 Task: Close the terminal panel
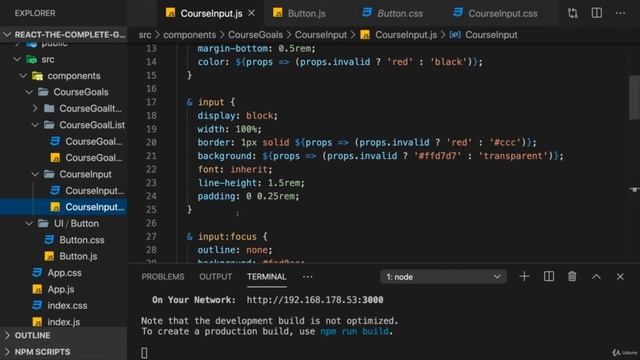point(620,277)
